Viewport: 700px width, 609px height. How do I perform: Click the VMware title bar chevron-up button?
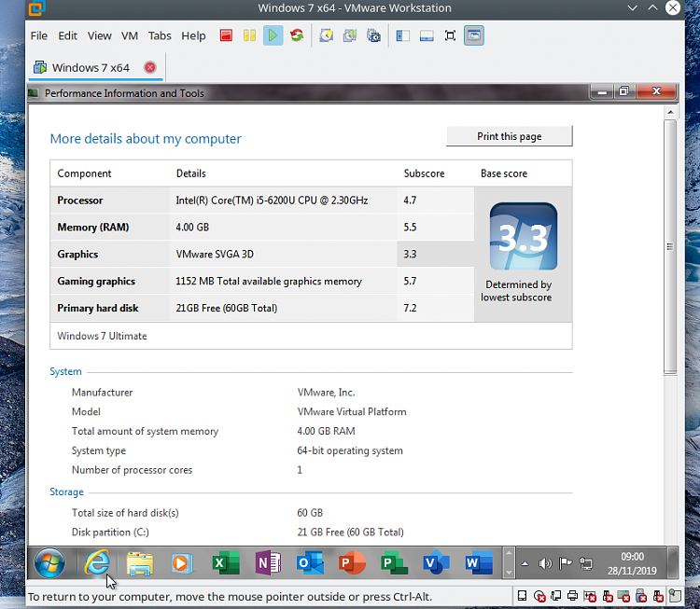point(652,8)
